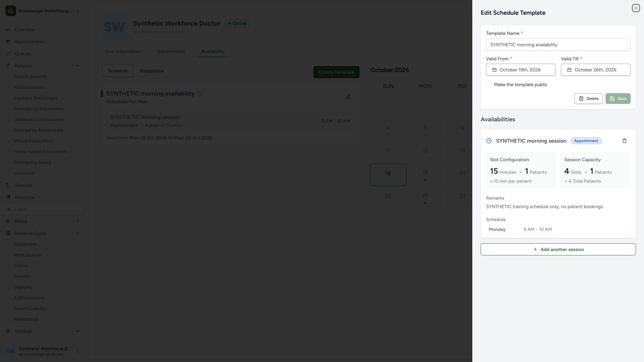Open the Claims sidebar link
This screenshot has height=362, width=644.
tap(21, 265)
